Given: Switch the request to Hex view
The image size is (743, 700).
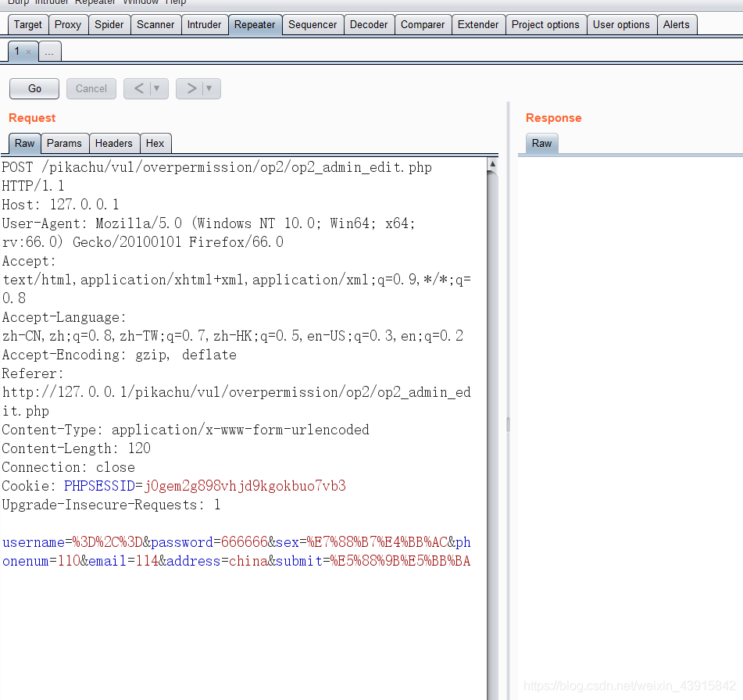Looking at the screenshot, I should [155, 144].
